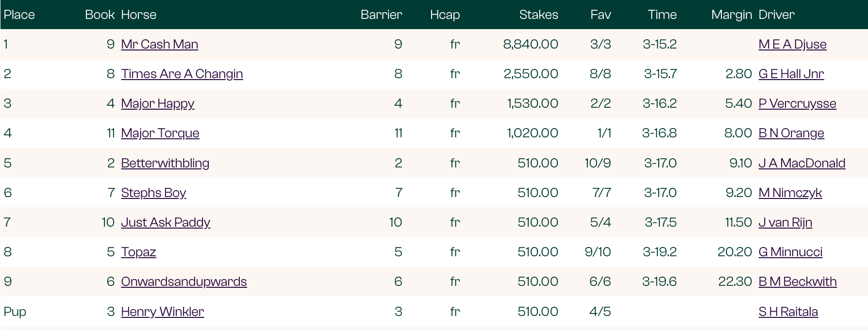868x330 pixels.
Task: Click the Stakes column header
Action: click(x=538, y=15)
